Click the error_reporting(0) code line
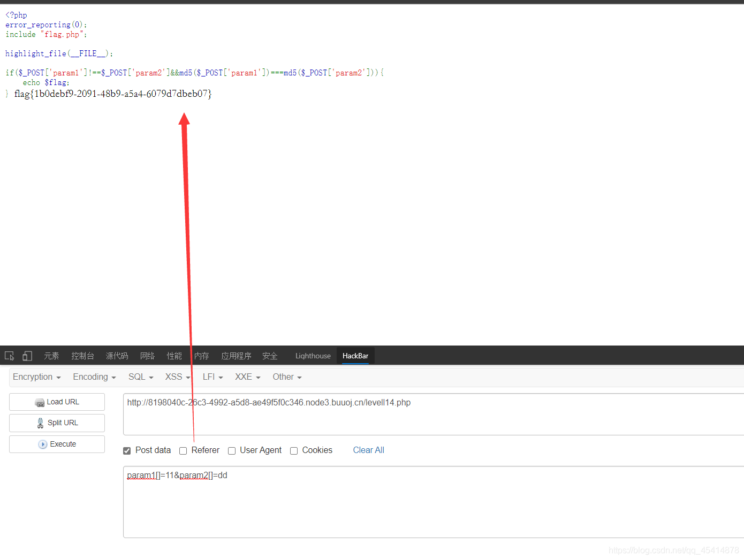The image size is (744, 560). tap(46, 25)
